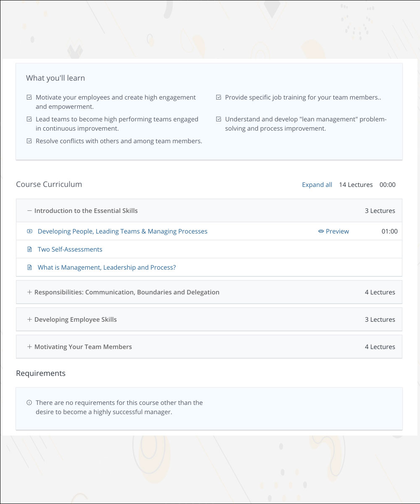Click checkmark beside Resolve conflicts with others
This screenshot has width=420, height=504.
pos(29,141)
